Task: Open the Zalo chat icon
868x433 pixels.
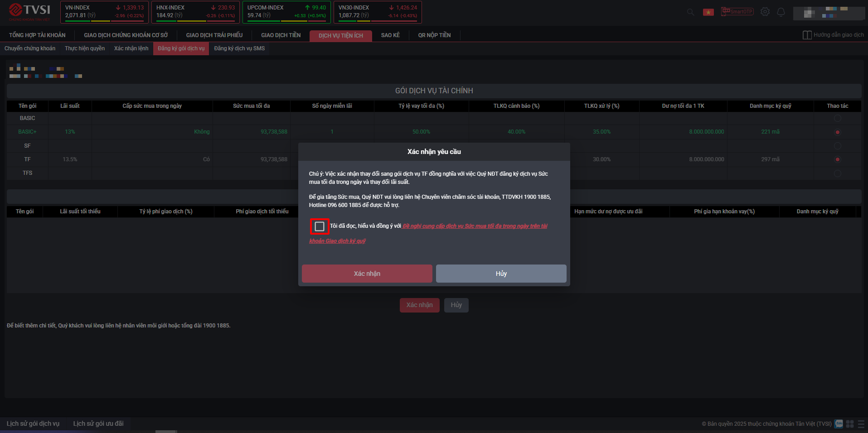Action: tap(839, 424)
